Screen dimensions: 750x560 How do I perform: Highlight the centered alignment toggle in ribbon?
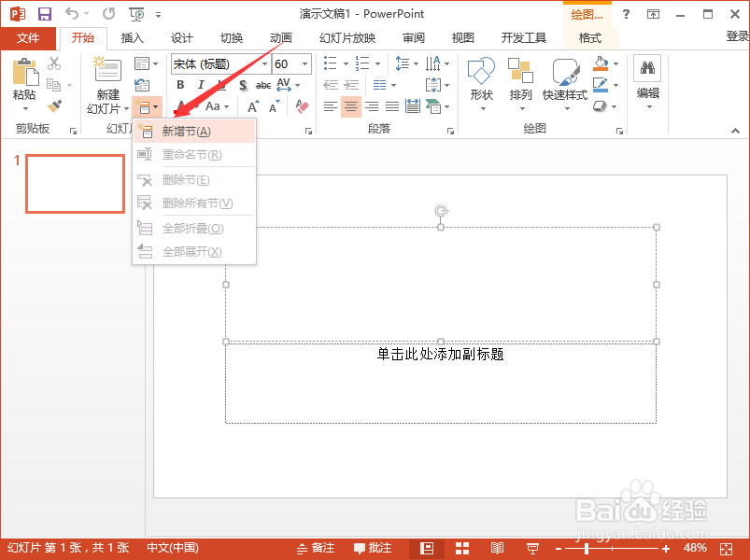(350, 106)
